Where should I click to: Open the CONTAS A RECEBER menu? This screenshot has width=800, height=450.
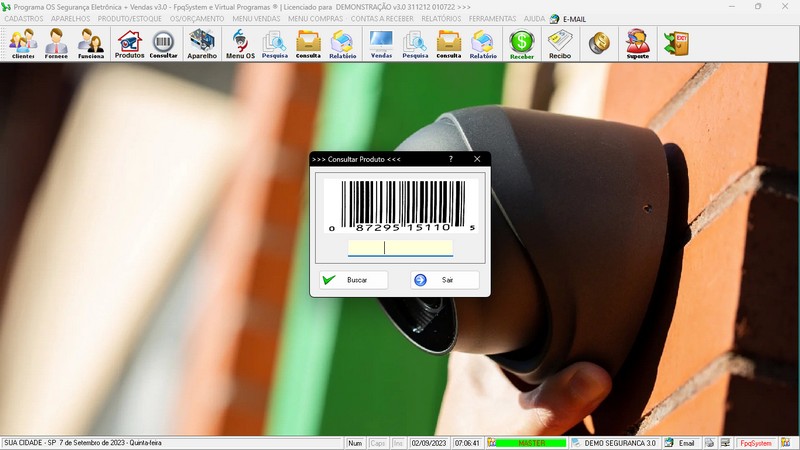pos(382,19)
